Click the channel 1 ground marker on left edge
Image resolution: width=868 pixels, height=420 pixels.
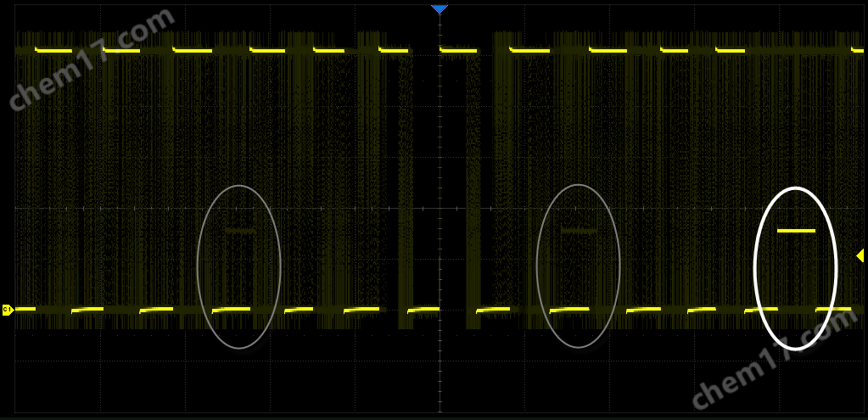7,310
